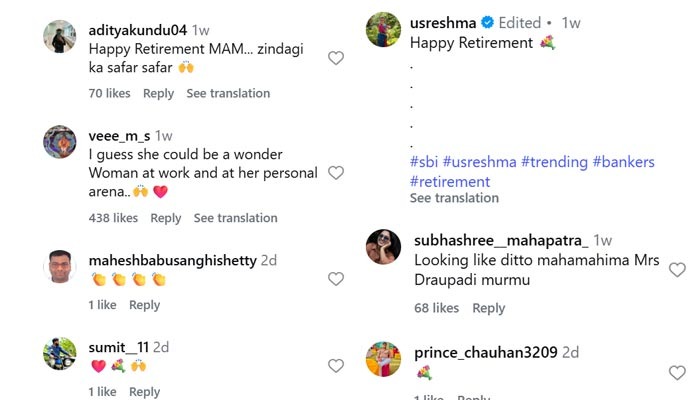Tap heart icon beside sumit__11's comment
The height and width of the screenshot is (400, 700).
pos(336,366)
